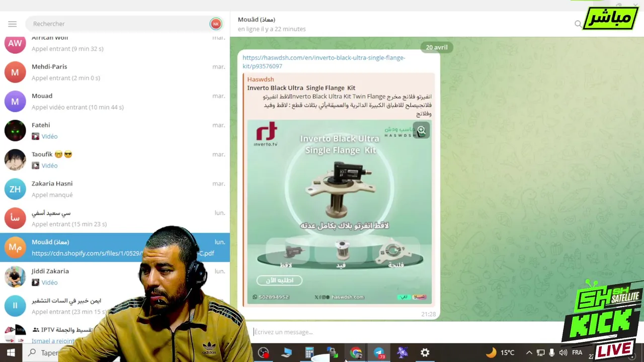The width and height of the screenshot is (644, 362).
Task: Click the volume speaker tray icon
Action: point(563,352)
